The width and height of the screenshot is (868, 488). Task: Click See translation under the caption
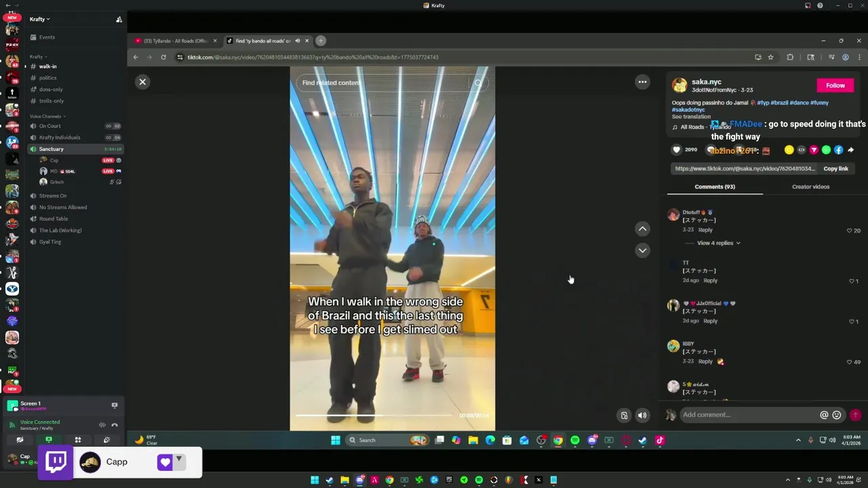[691, 117]
